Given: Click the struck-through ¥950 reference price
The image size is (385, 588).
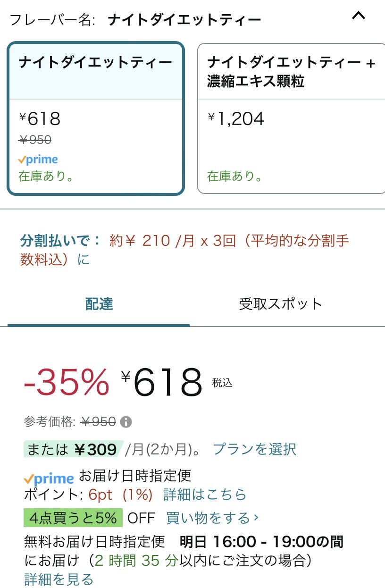Looking at the screenshot, I should [x=98, y=421].
